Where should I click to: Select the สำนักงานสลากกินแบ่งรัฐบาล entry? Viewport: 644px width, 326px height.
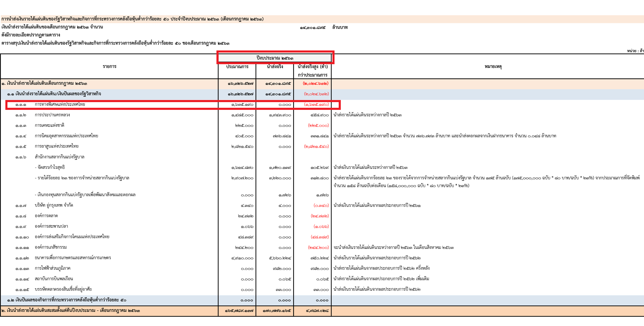point(60,157)
